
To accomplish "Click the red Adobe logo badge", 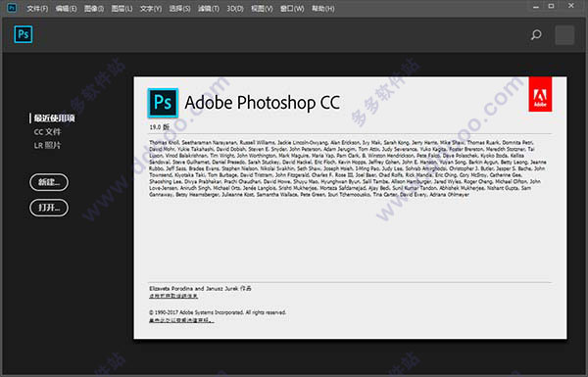I will pos(540,94).
